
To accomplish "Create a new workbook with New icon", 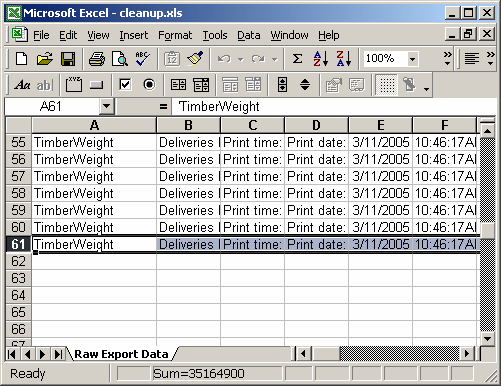I will 22,59.
